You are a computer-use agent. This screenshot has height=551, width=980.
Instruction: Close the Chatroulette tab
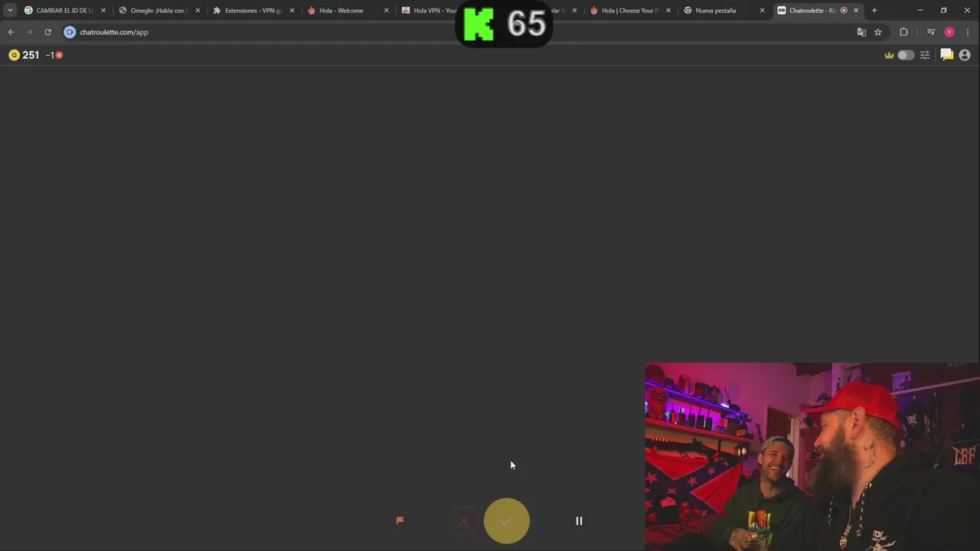tap(856, 11)
